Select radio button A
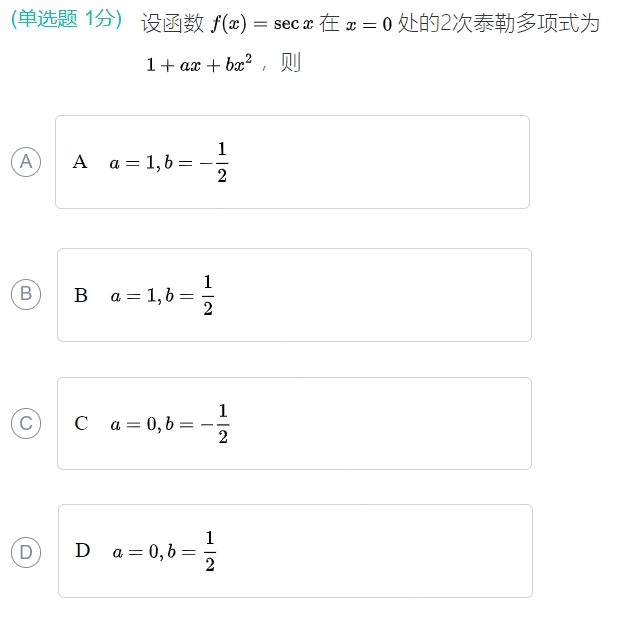628x622 pixels. pos(26,162)
